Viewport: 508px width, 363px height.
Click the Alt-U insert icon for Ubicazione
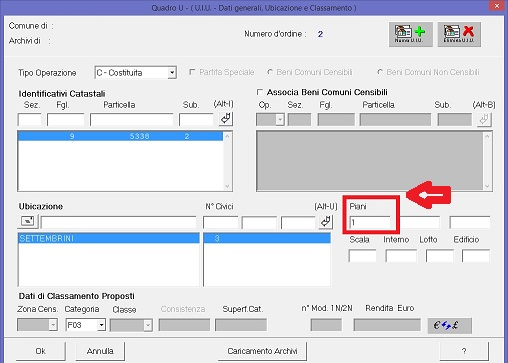[326, 222]
